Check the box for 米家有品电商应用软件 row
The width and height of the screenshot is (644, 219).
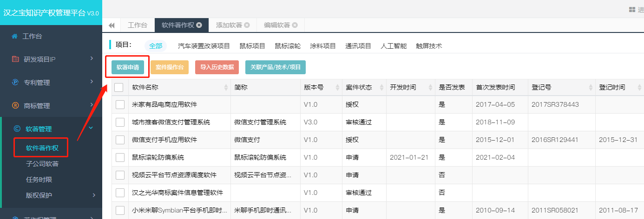(120, 104)
